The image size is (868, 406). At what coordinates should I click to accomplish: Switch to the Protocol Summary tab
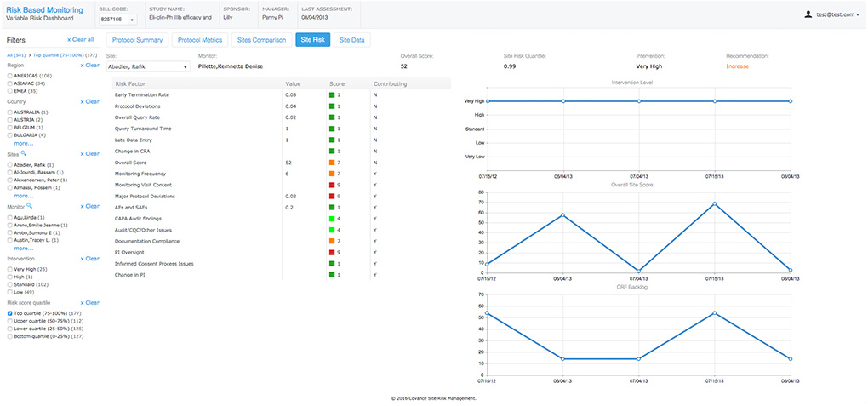coord(137,40)
